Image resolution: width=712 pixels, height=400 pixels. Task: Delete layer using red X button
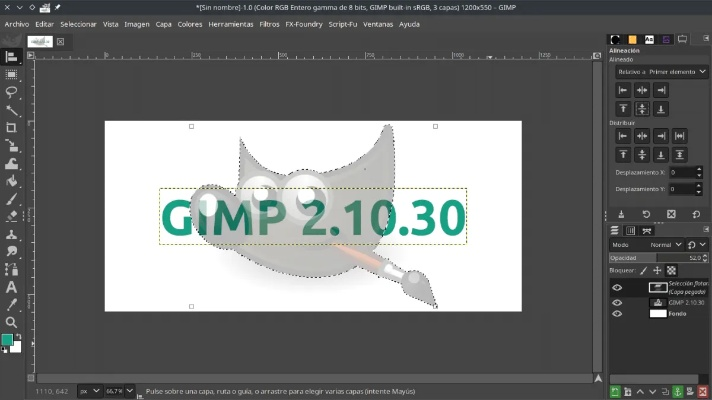(x=703, y=392)
